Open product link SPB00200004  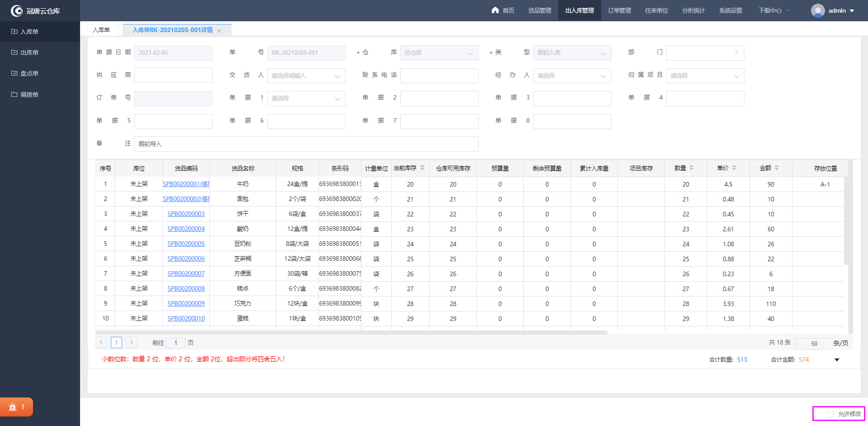186,229
